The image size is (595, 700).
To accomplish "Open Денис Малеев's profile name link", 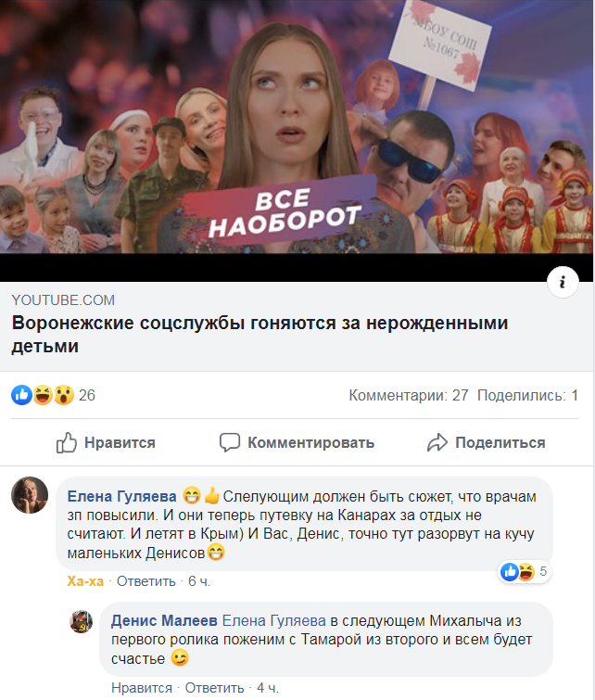I will (164, 620).
